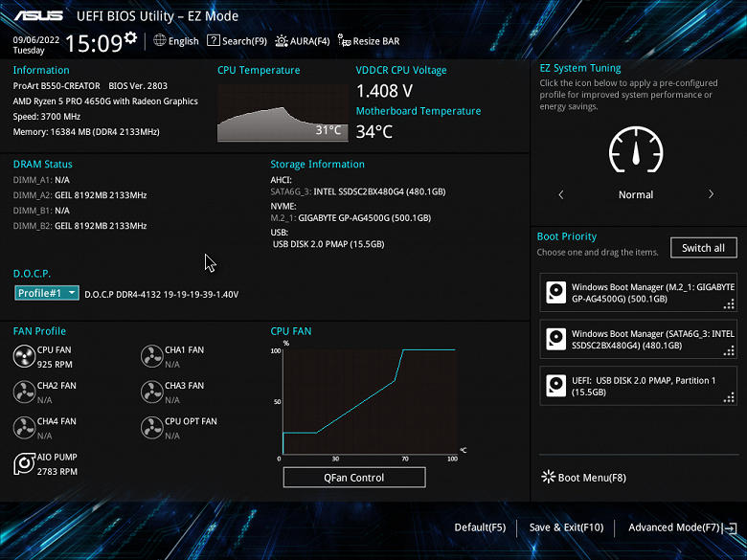
Task: Select UEFI USB DISK 2.0 boot entry
Action: tap(639, 386)
